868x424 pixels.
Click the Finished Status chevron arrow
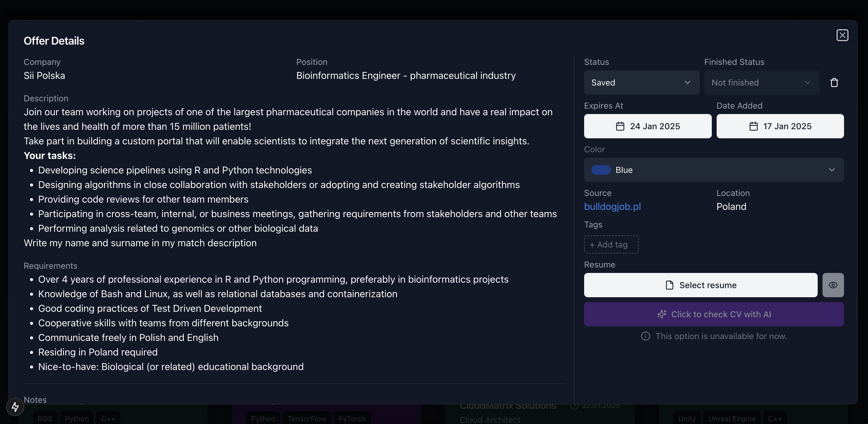coord(807,82)
